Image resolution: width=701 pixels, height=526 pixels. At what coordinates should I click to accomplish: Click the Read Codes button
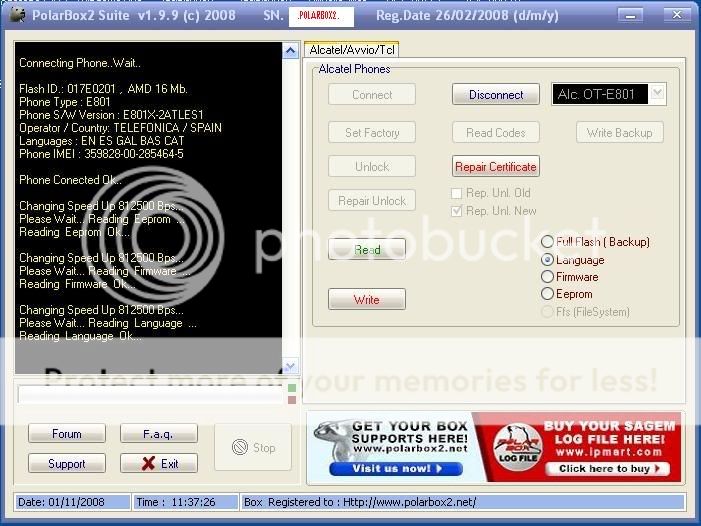pos(496,133)
